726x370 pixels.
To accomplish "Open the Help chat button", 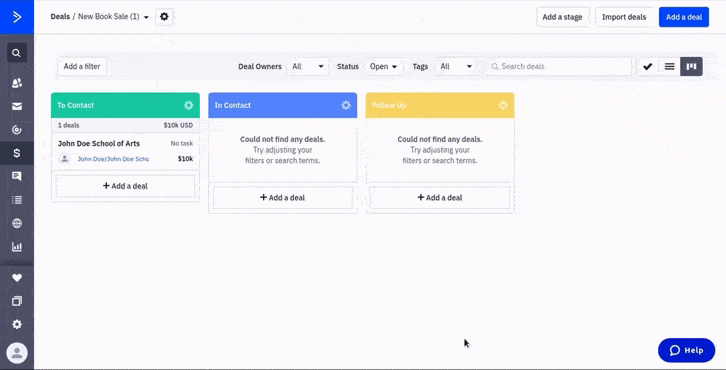I will pyautogui.click(x=686, y=350).
